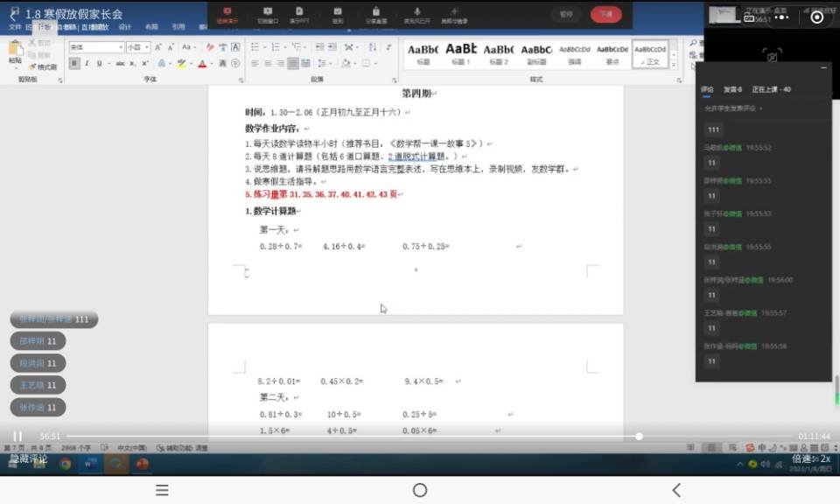The height and width of the screenshot is (504, 840).
Task: Click the mini-program circle close target icon
Action: click(817, 17)
